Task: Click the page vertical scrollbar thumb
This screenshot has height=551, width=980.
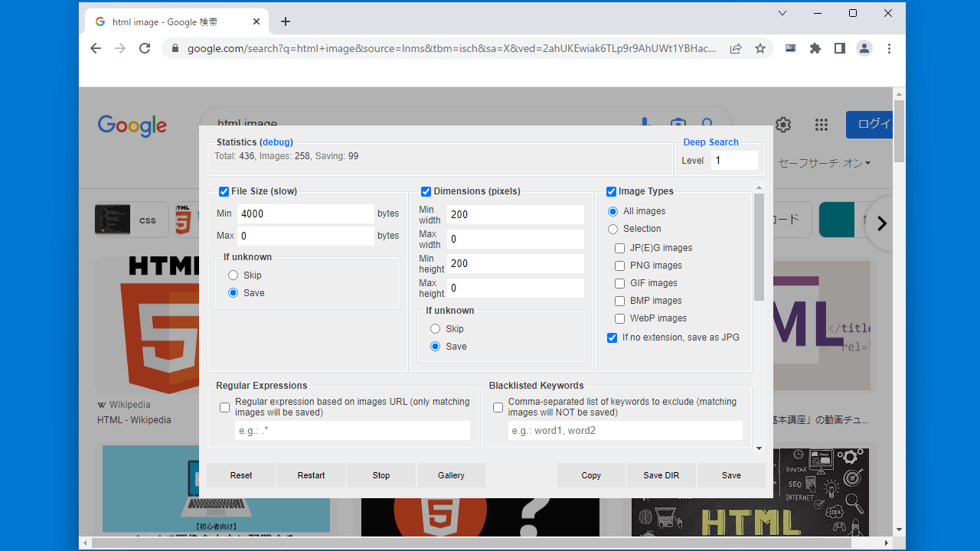Action: pos(900,131)
